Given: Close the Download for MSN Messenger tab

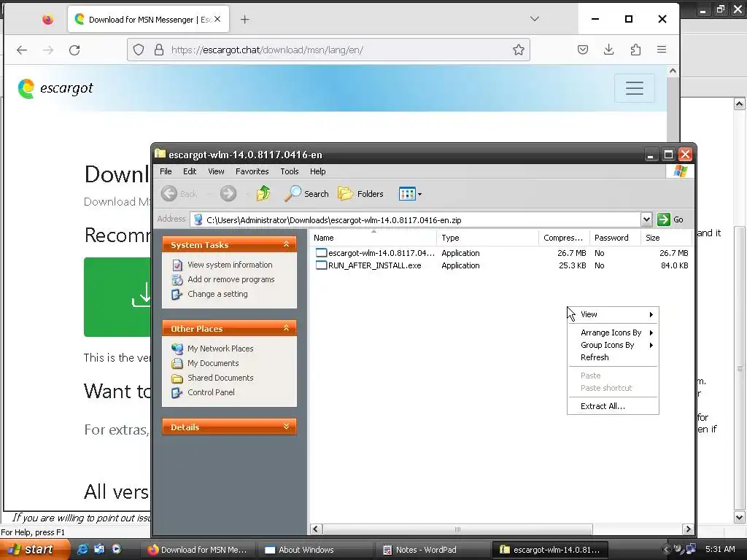Looking at the screenshot, I should (217, 19).
